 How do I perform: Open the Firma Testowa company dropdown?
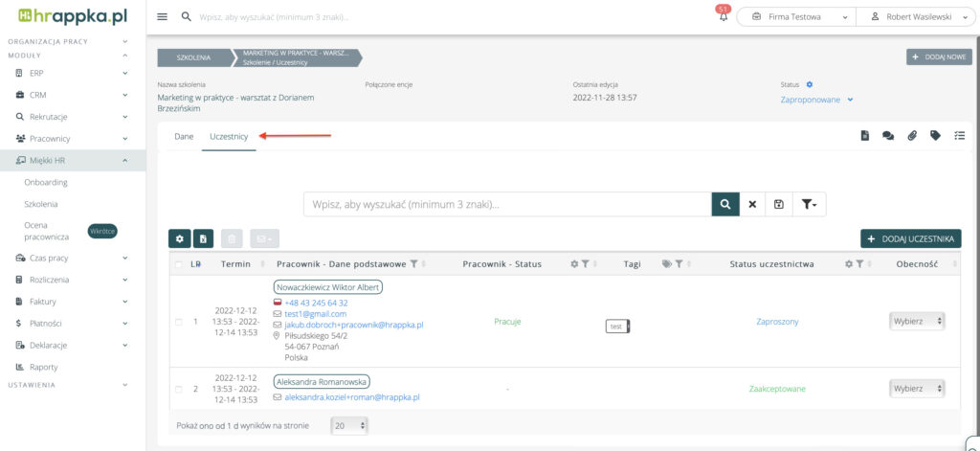[800, 17]
